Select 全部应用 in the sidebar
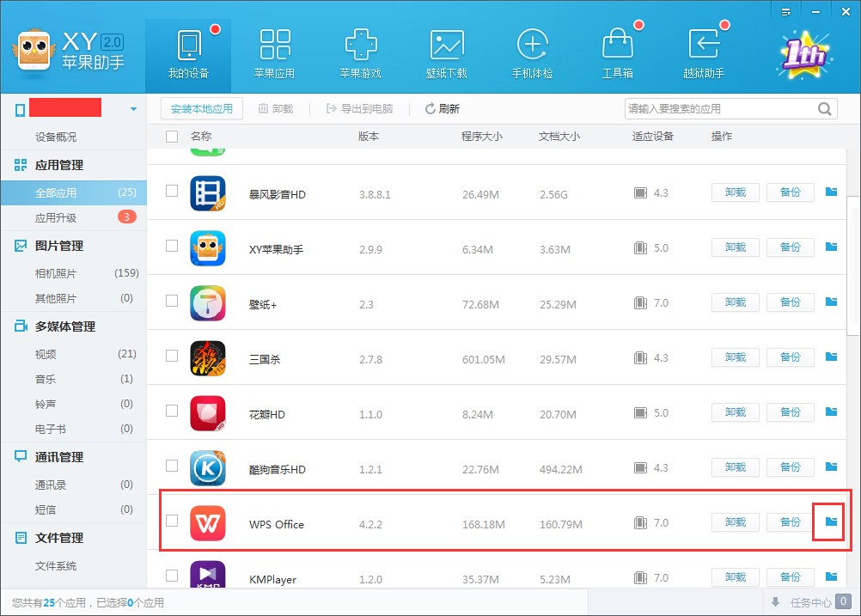This screenshot has width=861, height=616. point(74,192)
